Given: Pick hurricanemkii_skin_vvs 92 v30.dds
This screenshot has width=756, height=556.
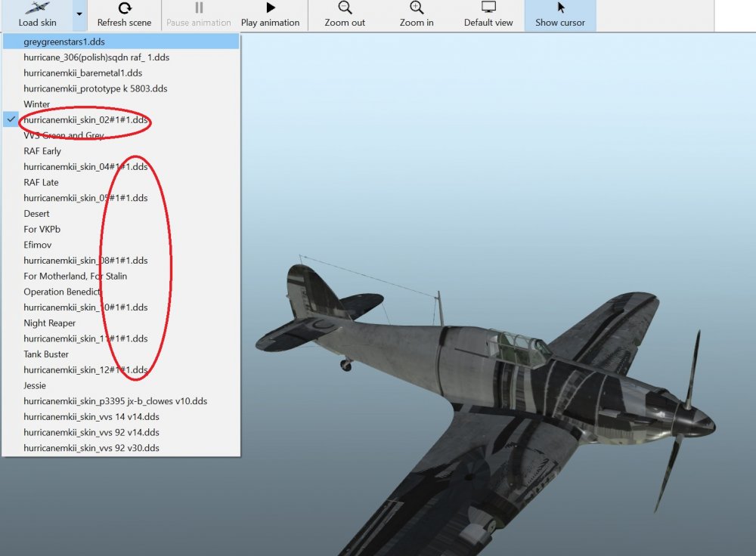Looking at the screenshot, I should (x=121, y=448).
